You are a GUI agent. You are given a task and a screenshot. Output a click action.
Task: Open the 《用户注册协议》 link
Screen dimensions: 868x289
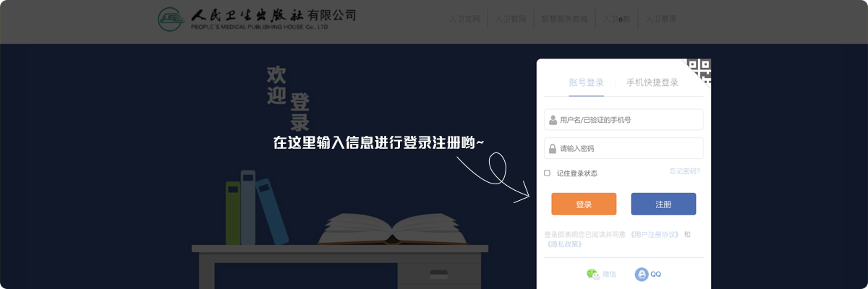(x=655, y=235)
